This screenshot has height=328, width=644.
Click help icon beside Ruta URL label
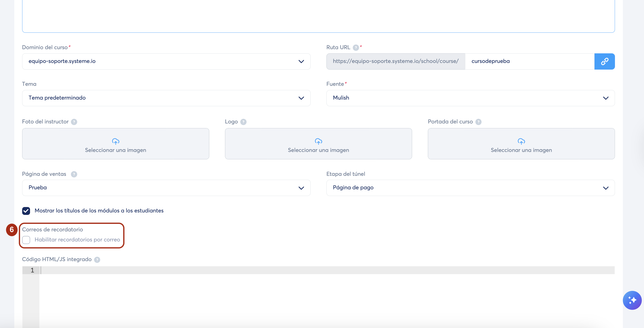355,47
